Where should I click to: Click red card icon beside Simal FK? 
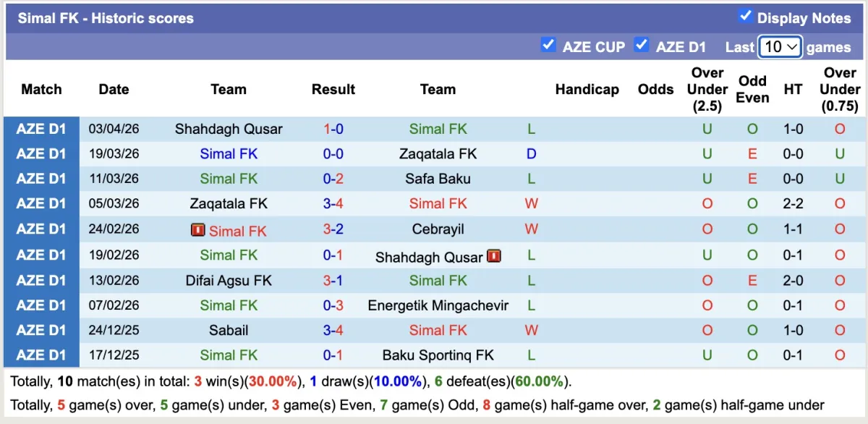(x=197, y=230)
